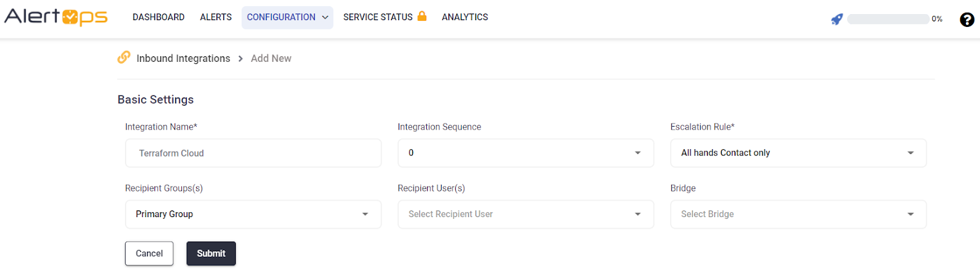Click the lock icon beside Service Status
Image resolution: width=980 pixels, height=274 pixels.
tap(422, 17)
